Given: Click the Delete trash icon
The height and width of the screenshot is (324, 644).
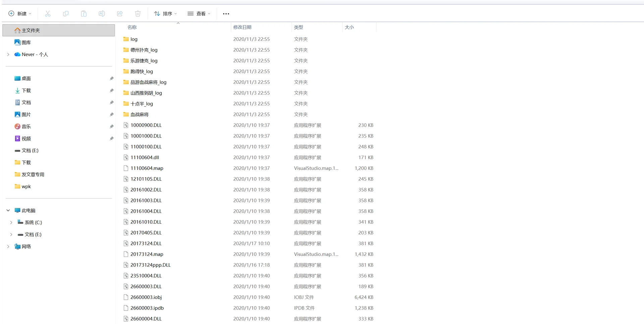Looking at the screenshot, I should pos(138,14).
